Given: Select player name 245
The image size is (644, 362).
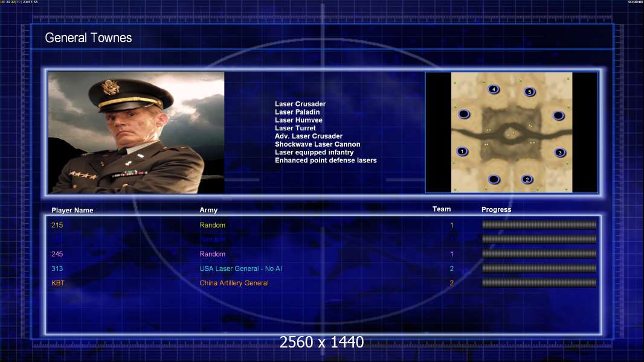Looking at the screenshot, I should [x=57, y=254].
